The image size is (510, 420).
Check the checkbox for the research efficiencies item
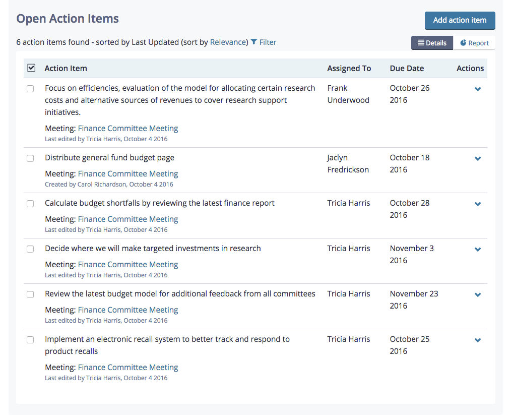pos(30,89)
